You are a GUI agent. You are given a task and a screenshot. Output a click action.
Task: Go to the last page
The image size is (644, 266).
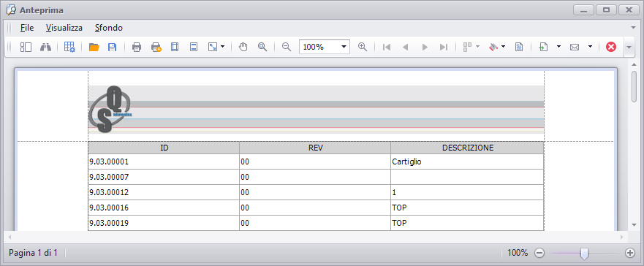click(444, 47)
